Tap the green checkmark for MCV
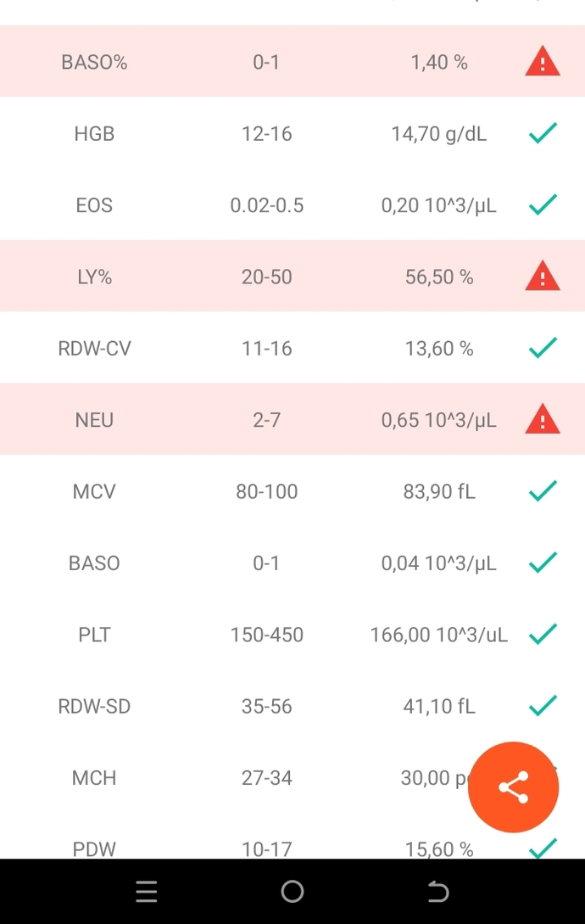Image resolution: width=585 pixels, height=924 pixels. [543, 491]
